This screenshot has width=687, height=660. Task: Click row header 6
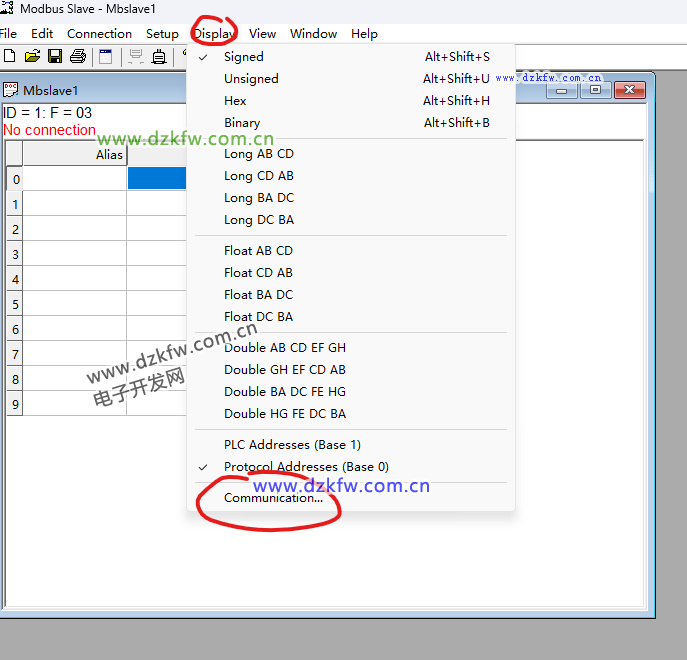pyautogui.click(x=15, y=329)
